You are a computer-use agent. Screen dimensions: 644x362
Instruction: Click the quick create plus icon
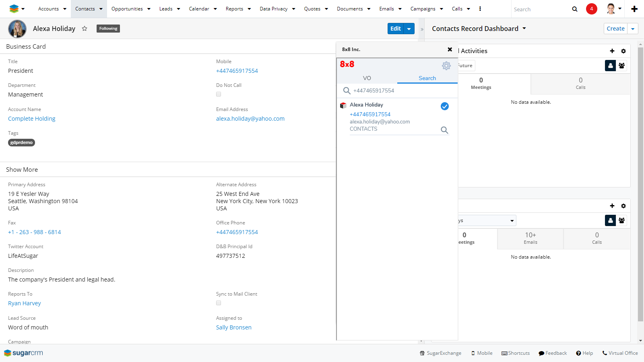click(x=634, y=9)
